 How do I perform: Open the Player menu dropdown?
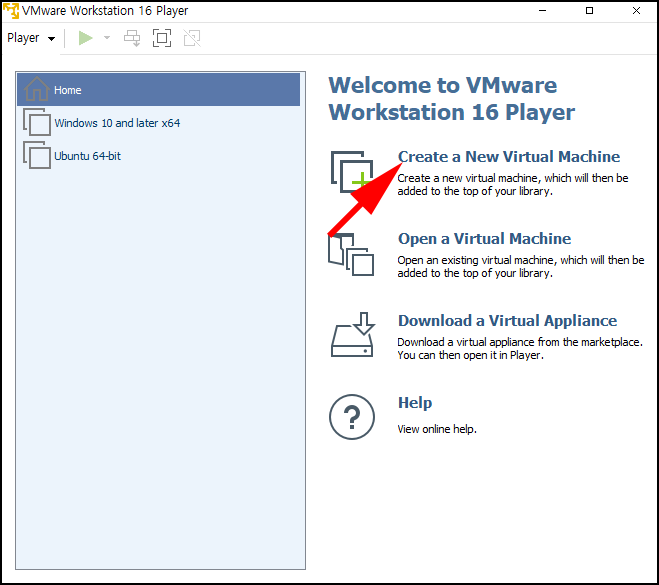[x=31, y=38]
